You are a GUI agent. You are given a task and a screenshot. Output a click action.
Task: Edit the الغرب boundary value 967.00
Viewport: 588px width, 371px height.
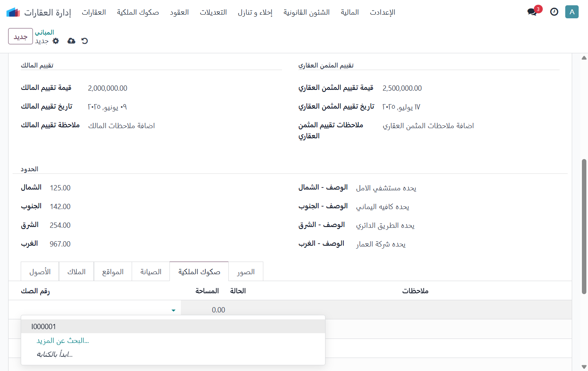coord(60,244)
